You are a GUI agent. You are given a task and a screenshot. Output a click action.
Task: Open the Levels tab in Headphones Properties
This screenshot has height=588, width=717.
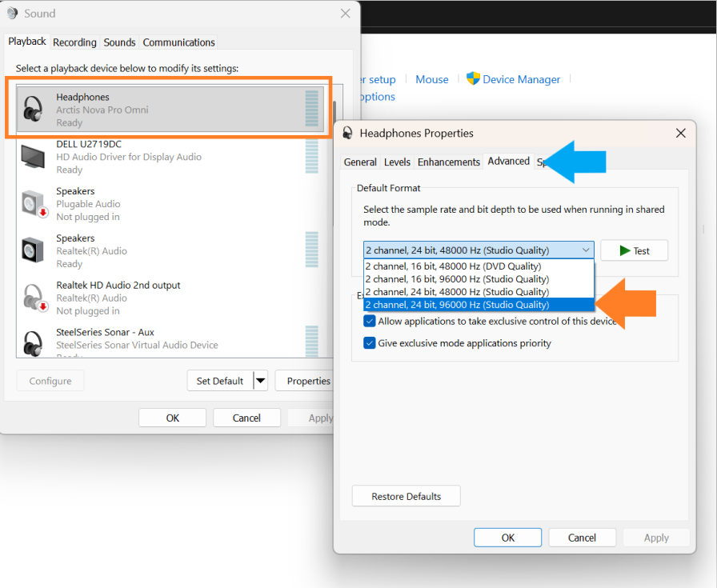pos(397,162)
